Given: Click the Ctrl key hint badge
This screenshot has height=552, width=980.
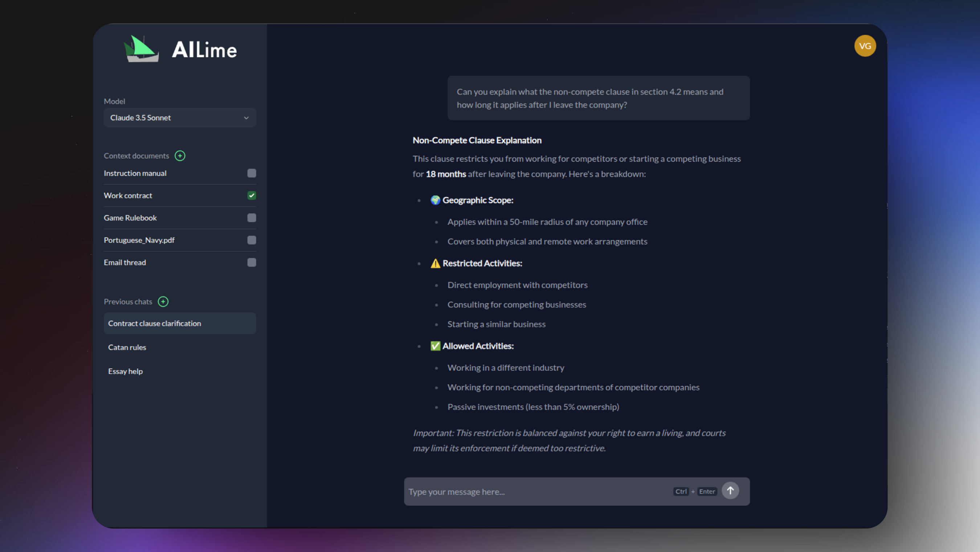Looking at the screenshot, I should coord(681,491).
